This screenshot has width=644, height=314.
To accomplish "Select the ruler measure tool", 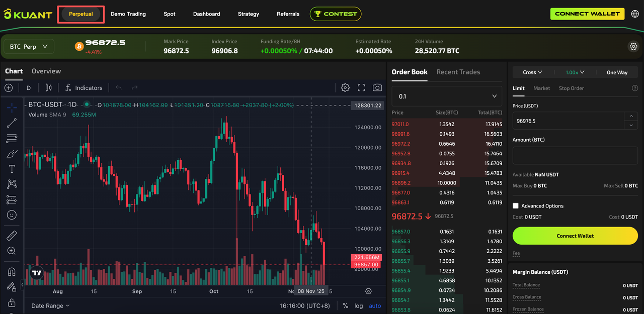I will click(x=12, y=235).
